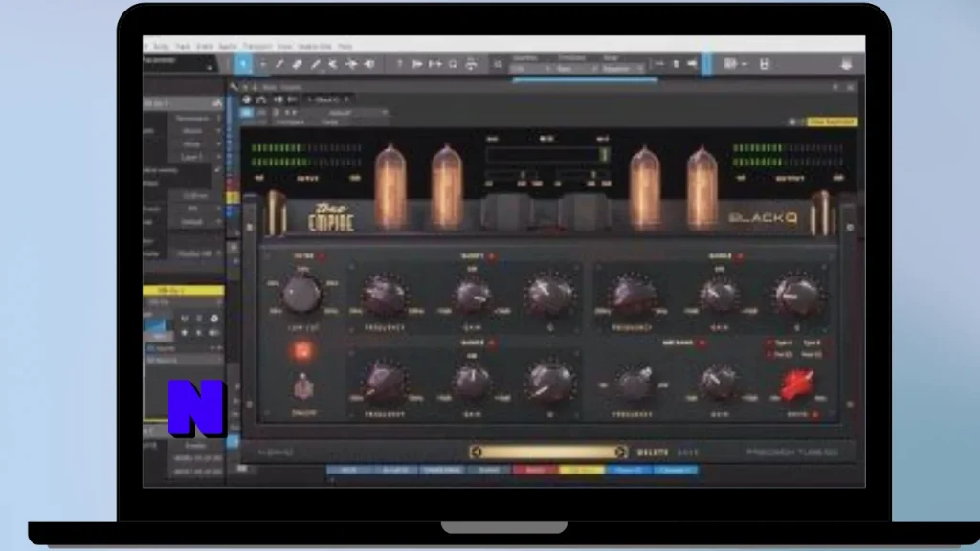The width and height of the screenshot is (980, 551).
Task: Click the Low Cut filter knob
Action: point(301,293)
